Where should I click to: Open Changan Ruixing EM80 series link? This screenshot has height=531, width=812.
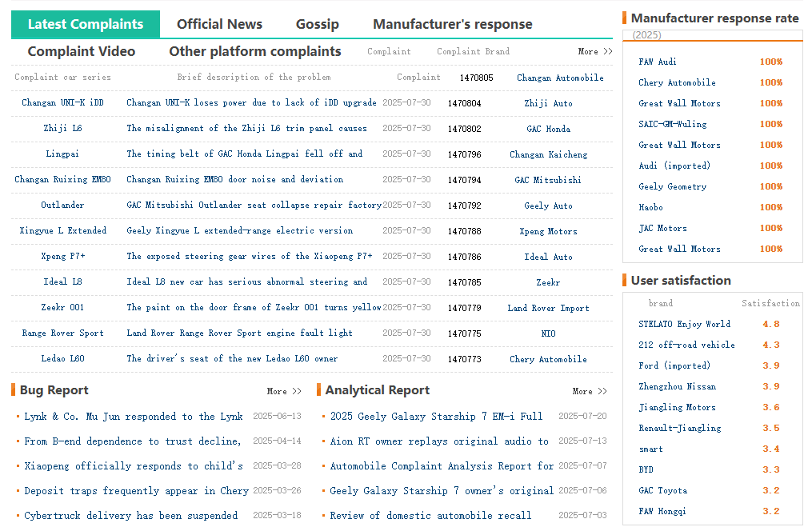62,179
